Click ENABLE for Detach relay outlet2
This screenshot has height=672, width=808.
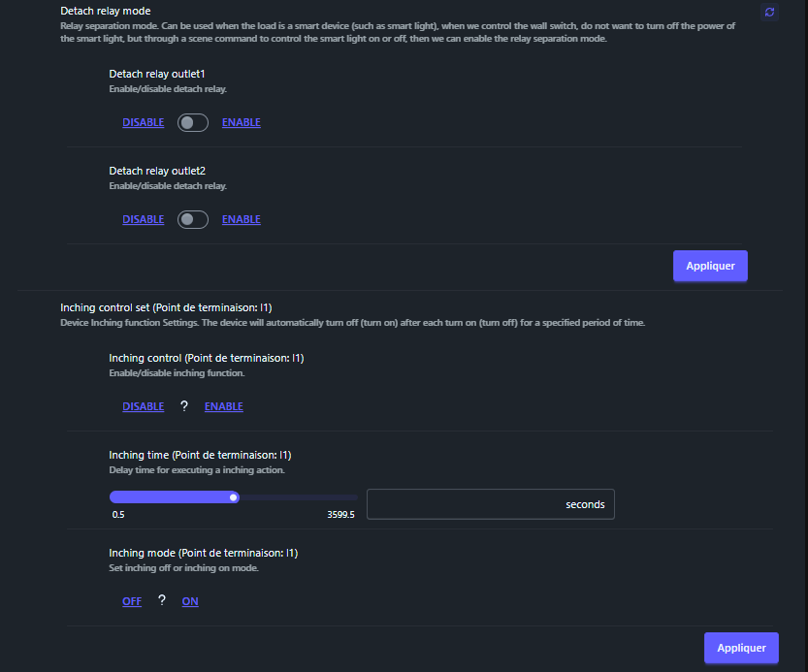[242, 220]
